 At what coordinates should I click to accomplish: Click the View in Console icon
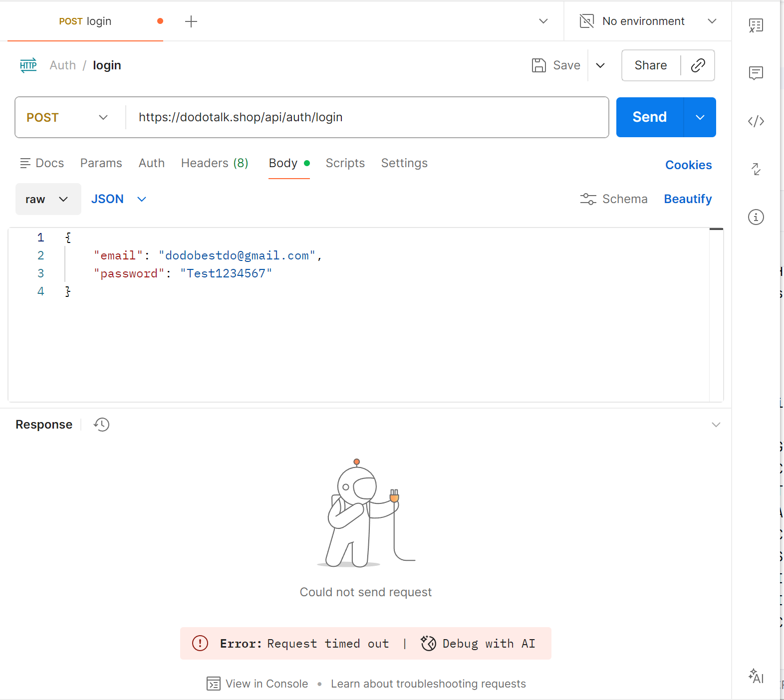coord(214,684)
